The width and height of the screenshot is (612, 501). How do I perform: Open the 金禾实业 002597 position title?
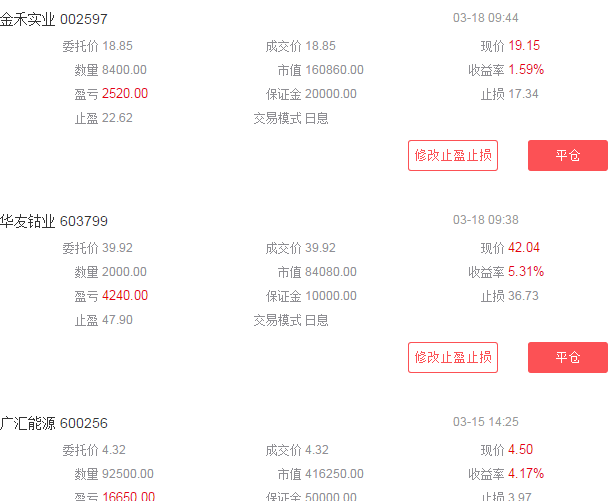54,19
